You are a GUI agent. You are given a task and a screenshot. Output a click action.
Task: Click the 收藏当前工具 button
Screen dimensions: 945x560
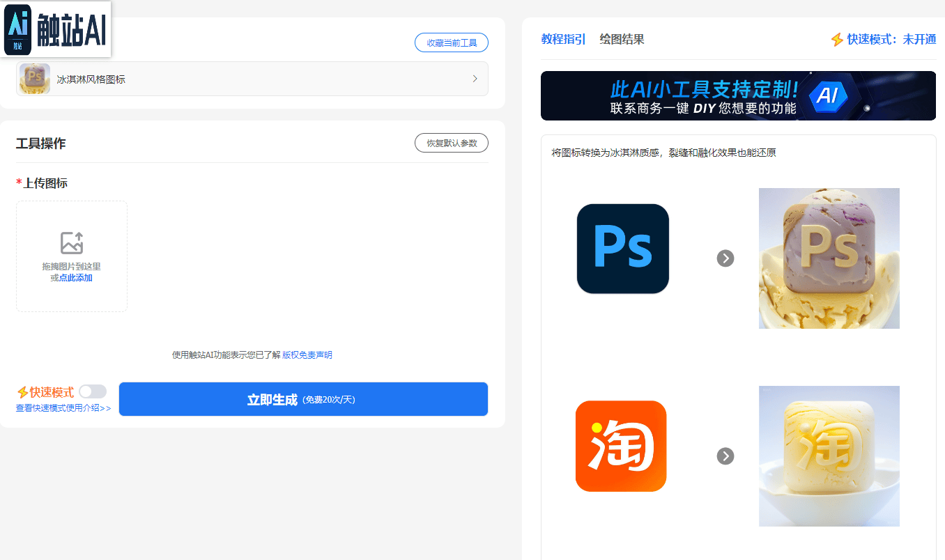pyautogui.click(x=452, y=42)
